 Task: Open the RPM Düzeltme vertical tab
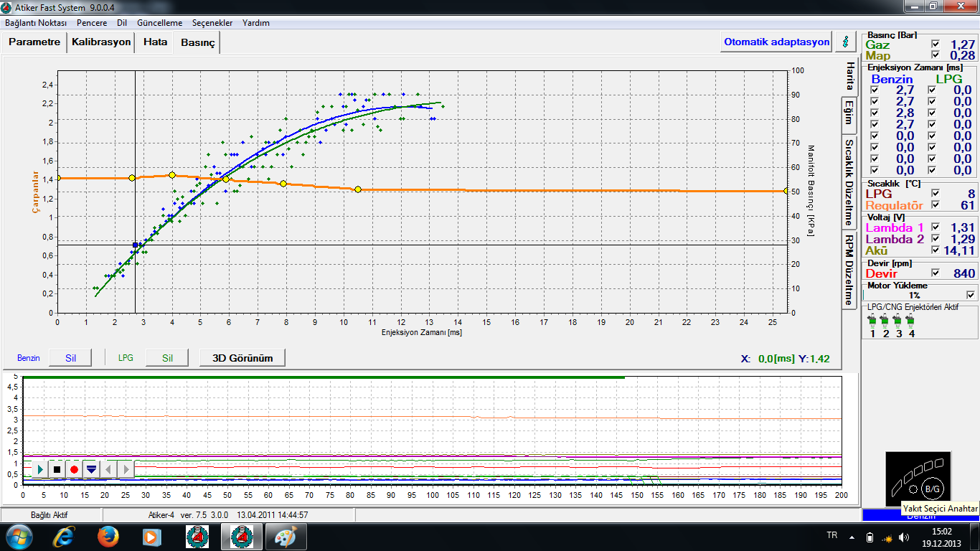point(849,269)
